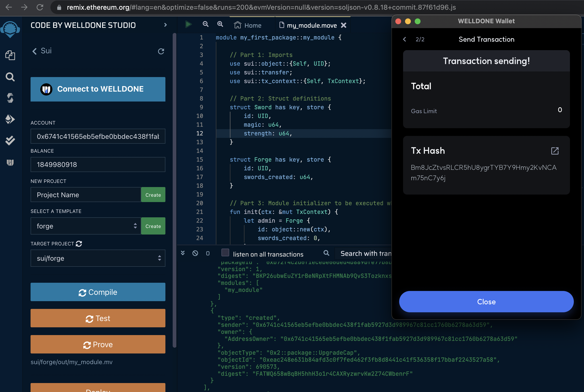Click the browser address bar URL
The height and width of the screenshot is (392, 584).
tap(261, 8)
